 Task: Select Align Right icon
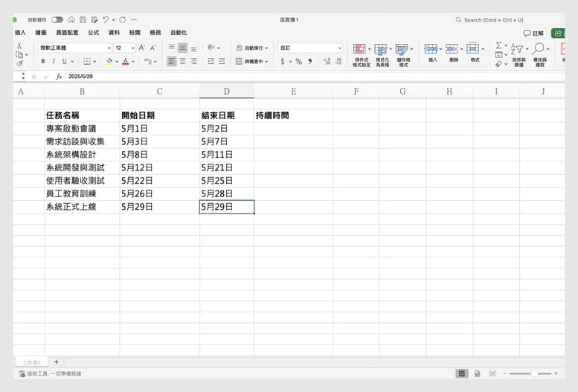(x=193, y=61)
